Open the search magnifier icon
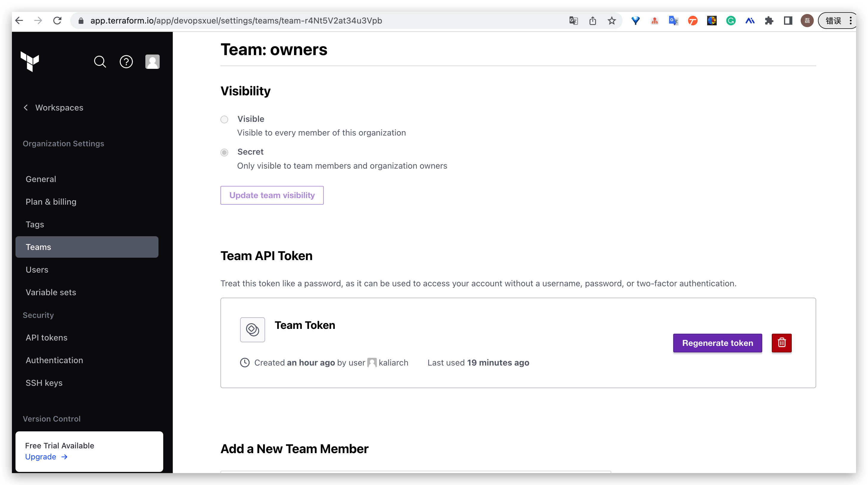The width and height of the screenshot is (868, 485). [x=100, y=62]
